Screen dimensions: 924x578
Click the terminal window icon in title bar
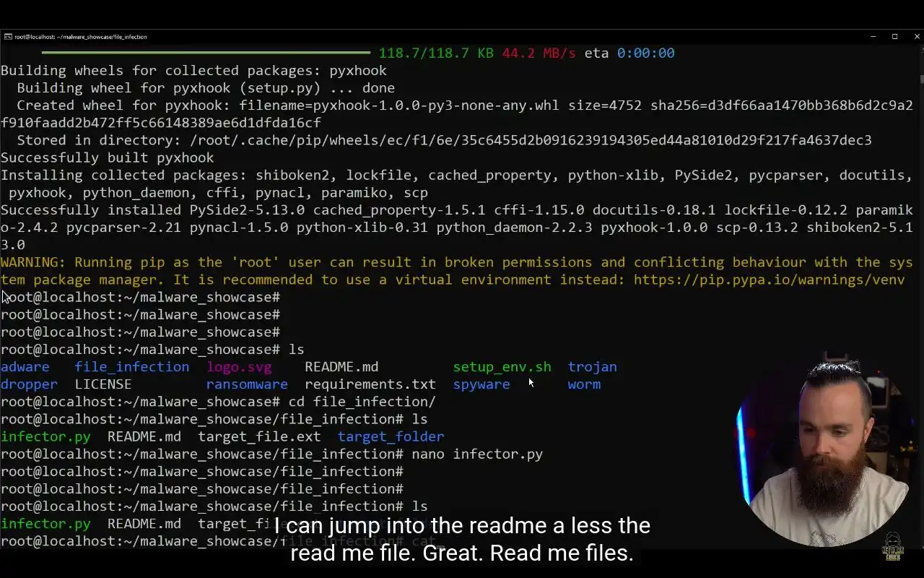[x=7, y=36]
